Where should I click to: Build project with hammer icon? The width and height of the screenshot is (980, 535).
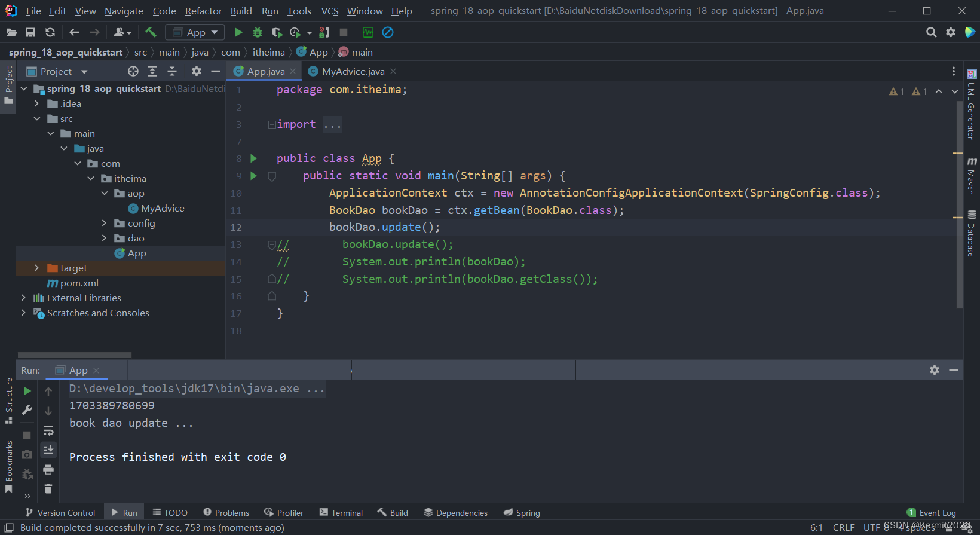pyautogui.click(x=151, y=32)
